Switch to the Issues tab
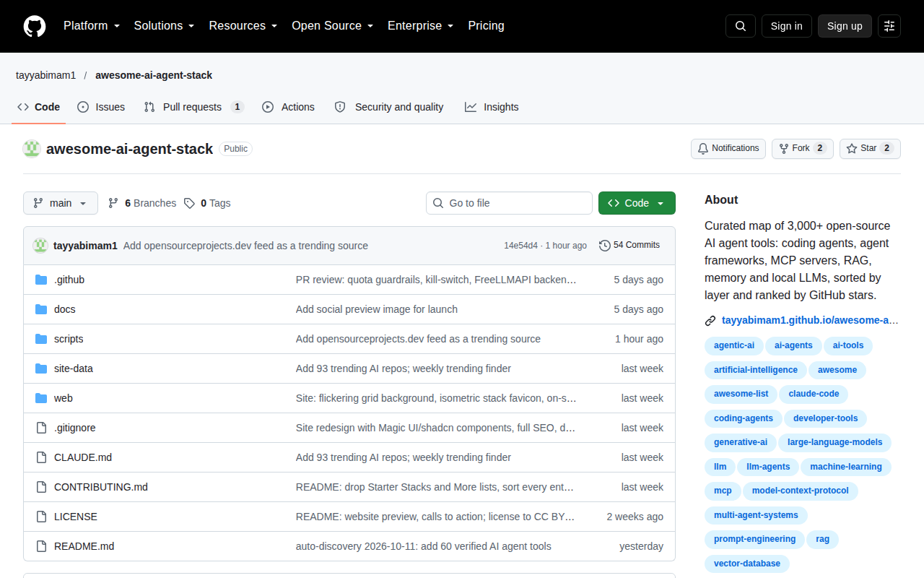The height and width of the screenshot is (578, 924). 101,107
